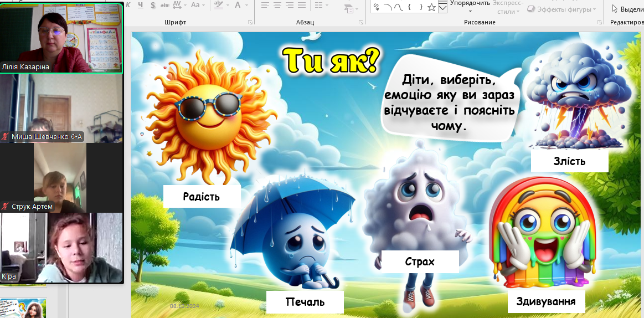
Task: Apply text shadow (S) effect
Action: click(x=153, y=5)
